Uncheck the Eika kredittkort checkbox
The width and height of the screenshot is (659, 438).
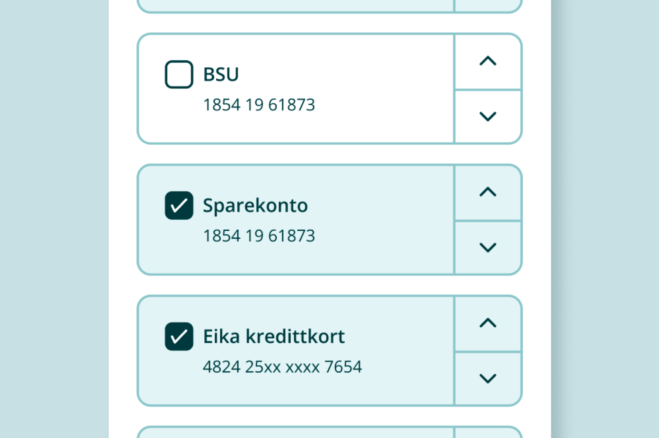pyautogui.click(x=179, y=337)
